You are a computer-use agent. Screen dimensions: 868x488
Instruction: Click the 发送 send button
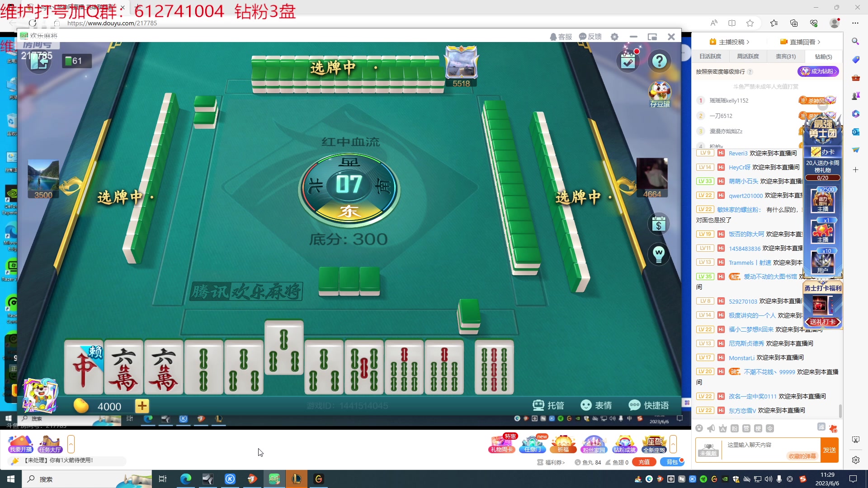click(829, 450)
